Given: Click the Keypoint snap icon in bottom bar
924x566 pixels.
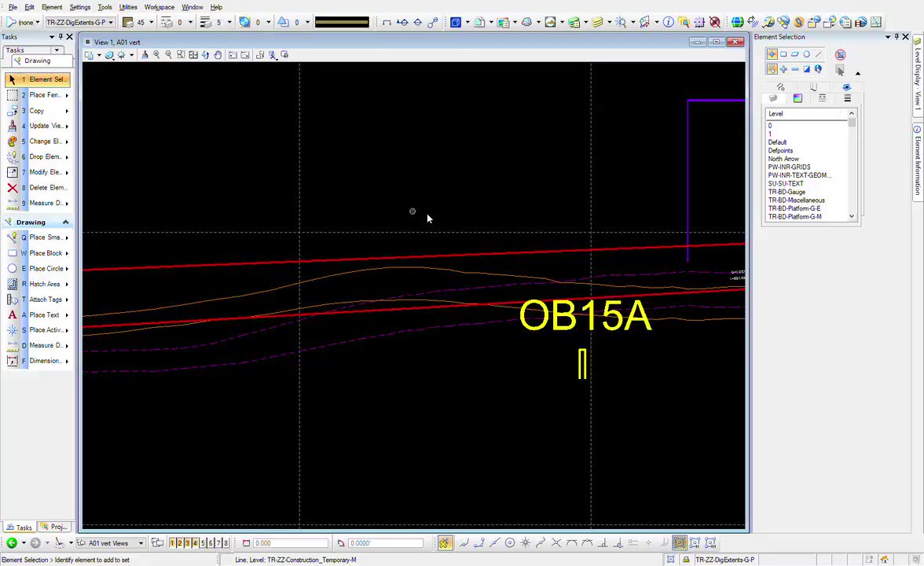Looking at the screenshot, I should click(x=479, y=543).
